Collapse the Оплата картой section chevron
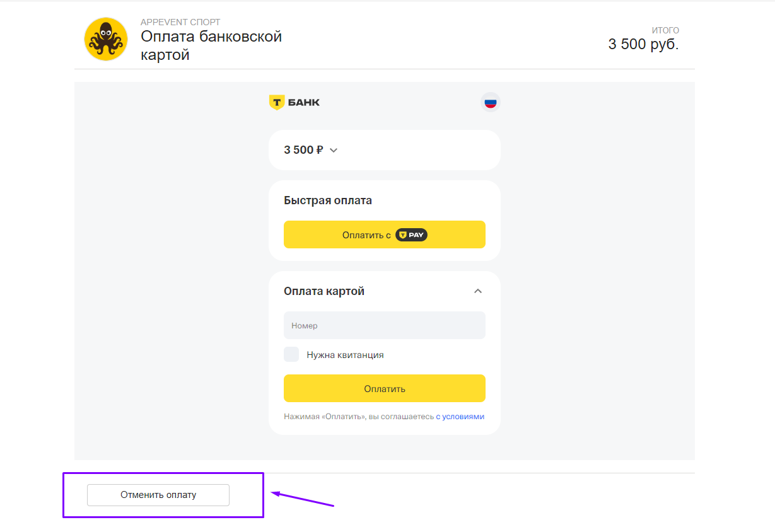Viewport: 775px width, 532px height. pos(478,291)
